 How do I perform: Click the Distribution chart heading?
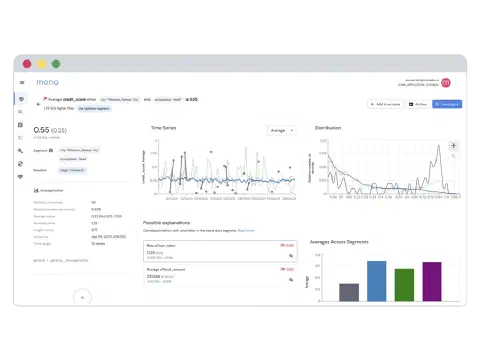328,128
